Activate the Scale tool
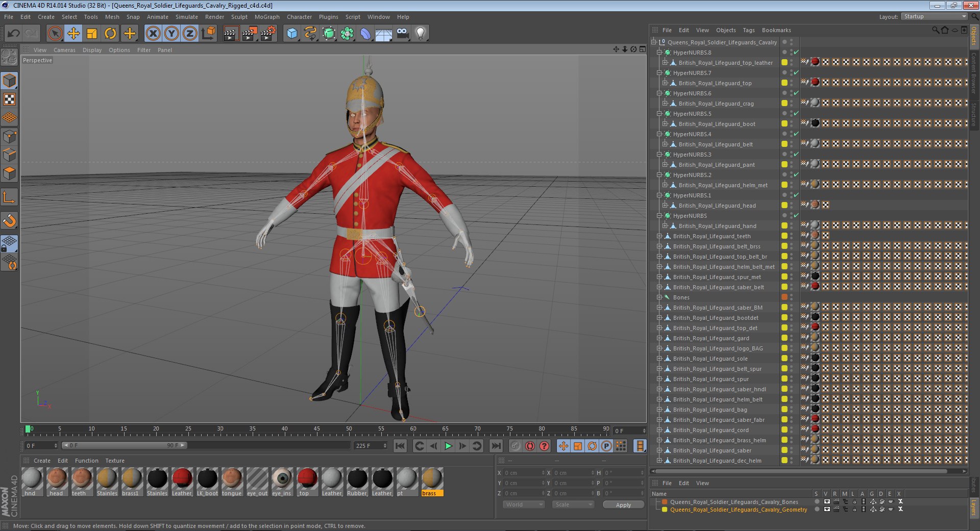 (x=92, y=34)
